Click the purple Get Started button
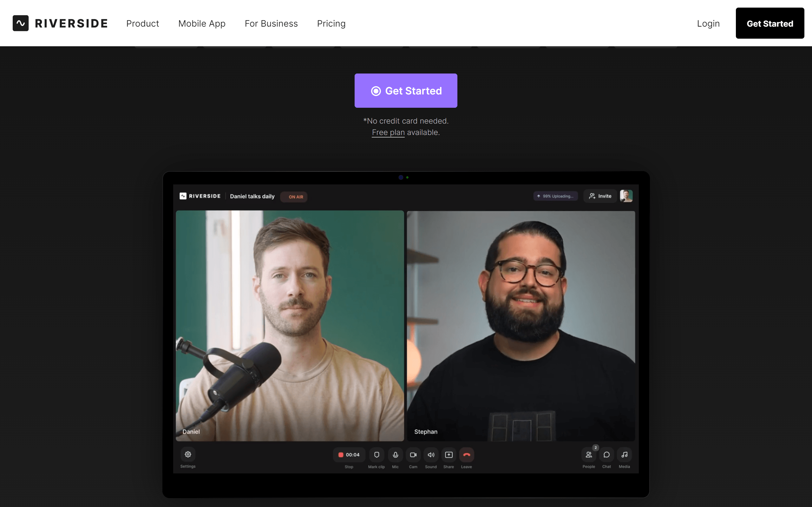This screenshot has width=812, height=507. 406,91
